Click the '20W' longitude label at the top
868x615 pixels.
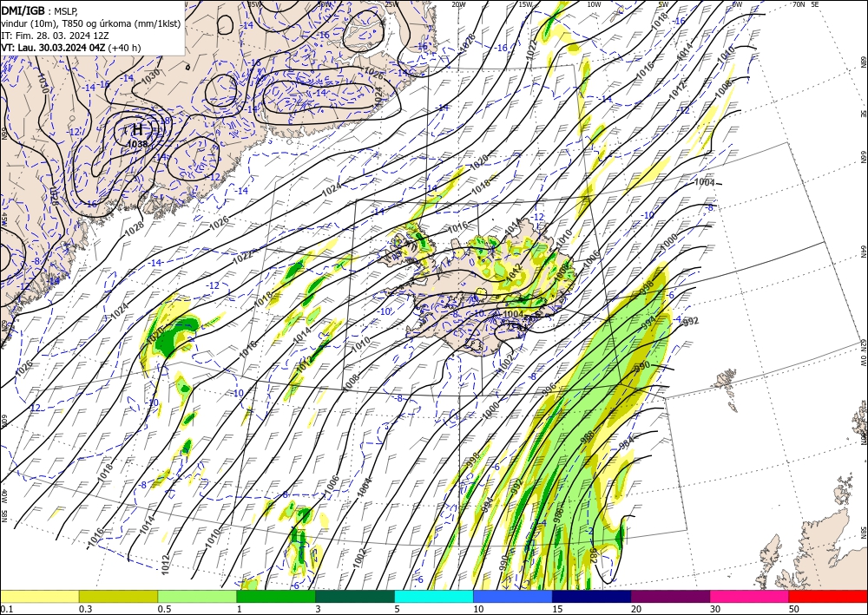click(x=457, y=4)
